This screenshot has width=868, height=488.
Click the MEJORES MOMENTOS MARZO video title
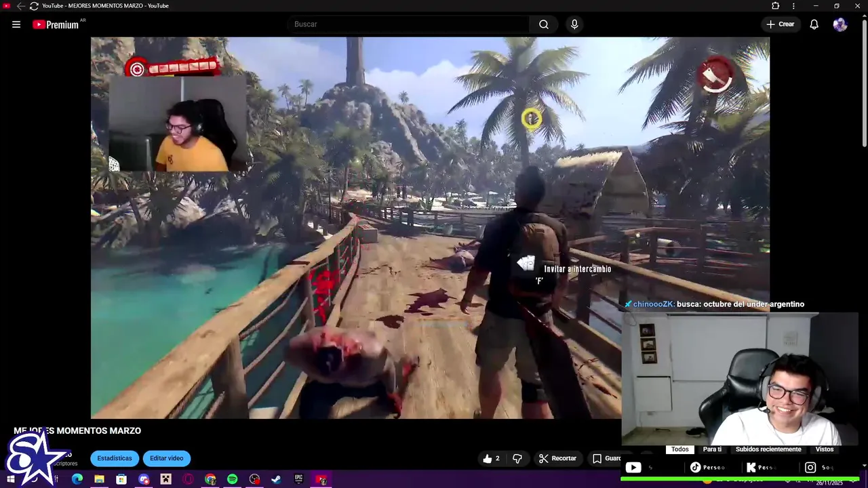(77, 431)
